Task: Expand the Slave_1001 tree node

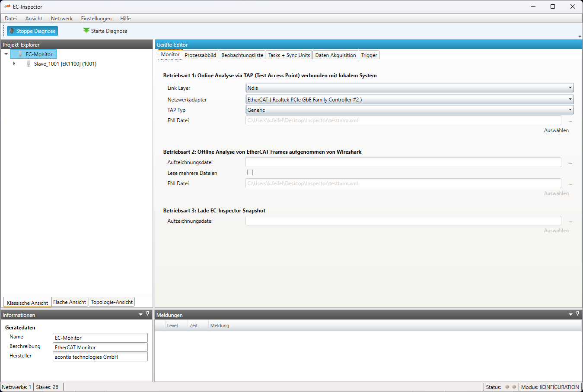Action: click(14, 64)
